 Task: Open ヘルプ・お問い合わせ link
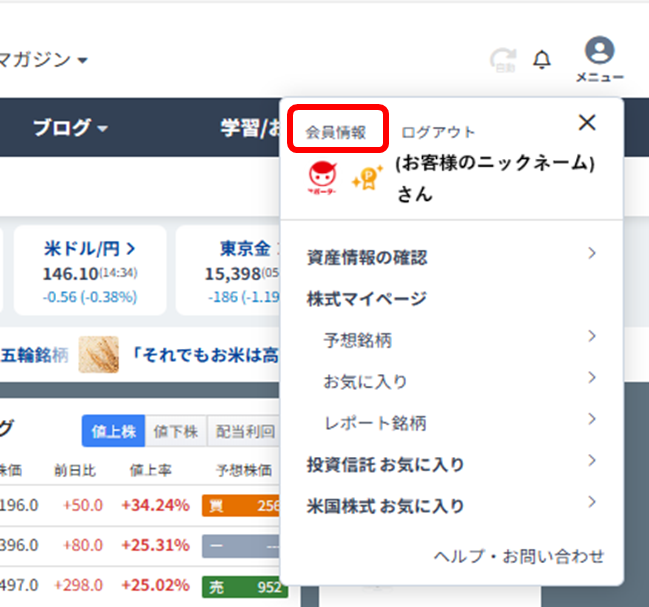pyautogui.click(x=519, y=557)
